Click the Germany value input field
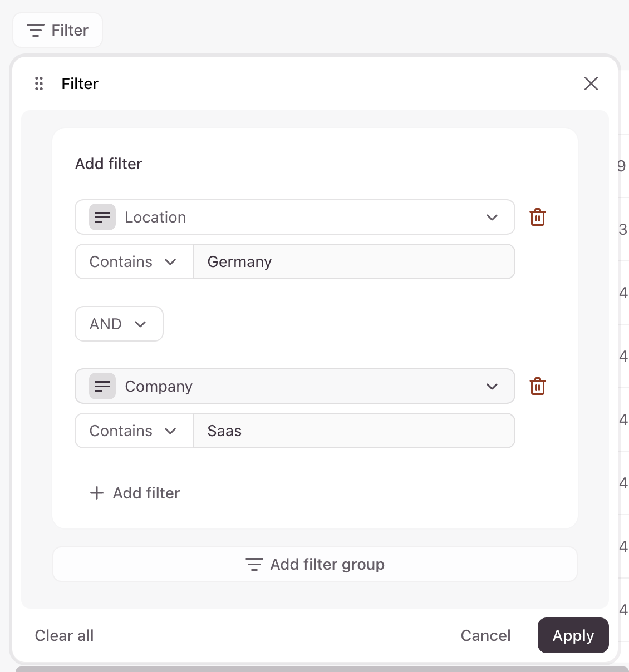 [x=353, y=261]
